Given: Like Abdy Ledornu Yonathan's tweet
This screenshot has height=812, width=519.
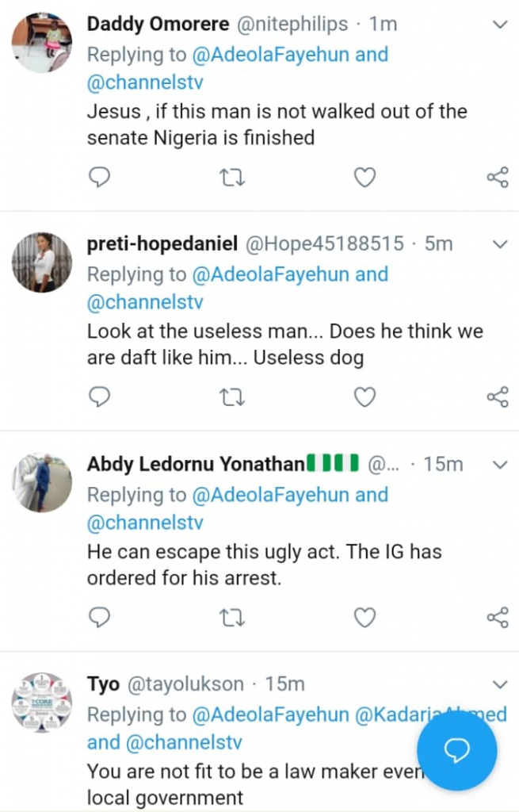Looking at the screenshot, I should (364, 616).
